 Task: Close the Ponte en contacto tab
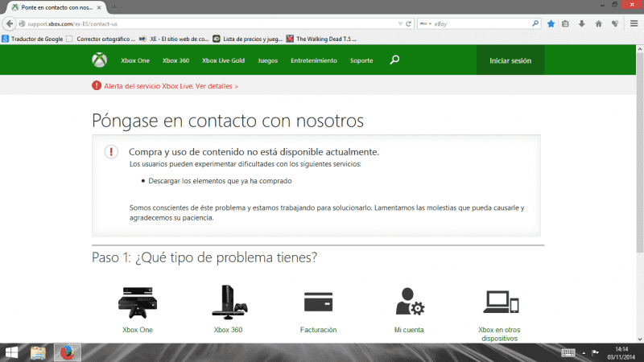tap(99, 7)
